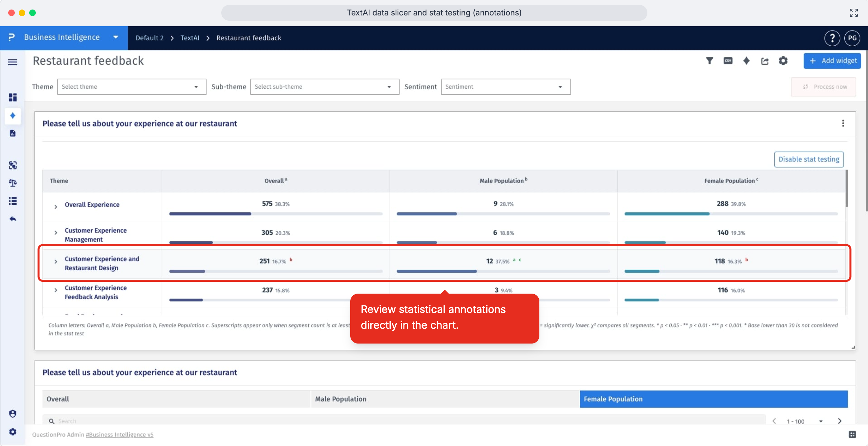
Task: Open the Business Intelligence product dropdown
Action: click(64, 37)
